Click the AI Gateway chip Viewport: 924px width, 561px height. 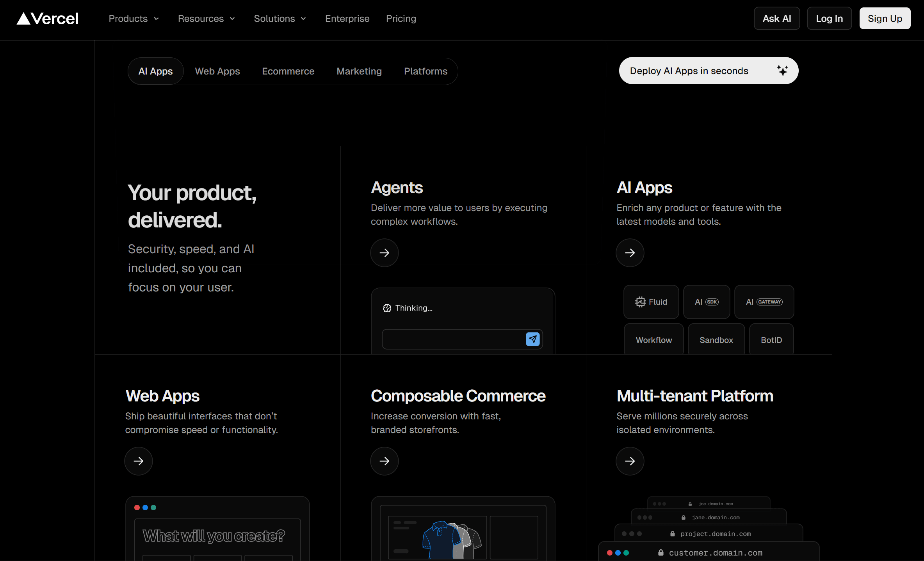coord(764,302)
